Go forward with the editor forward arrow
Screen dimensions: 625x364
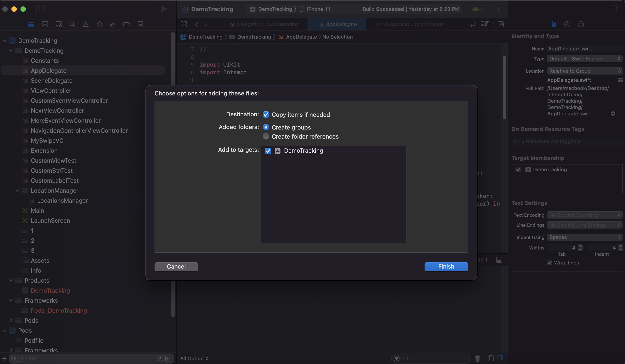coord(205,24)
